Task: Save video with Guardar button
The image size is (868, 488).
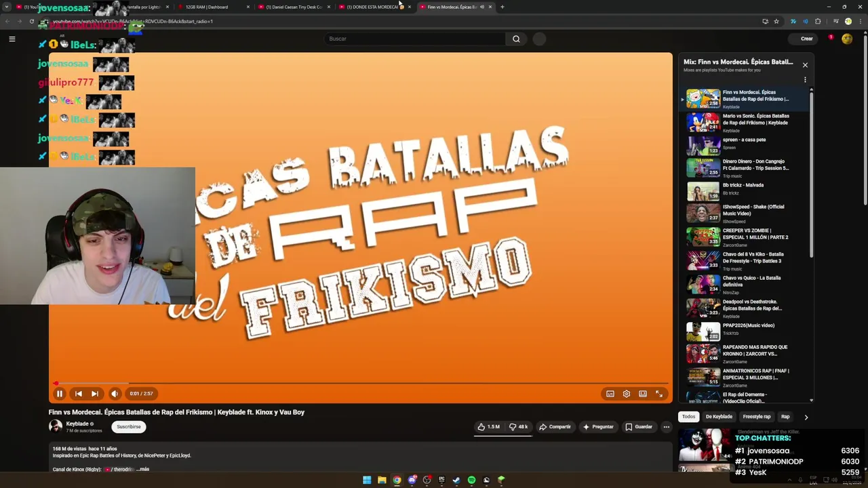Action: (639, 426)
